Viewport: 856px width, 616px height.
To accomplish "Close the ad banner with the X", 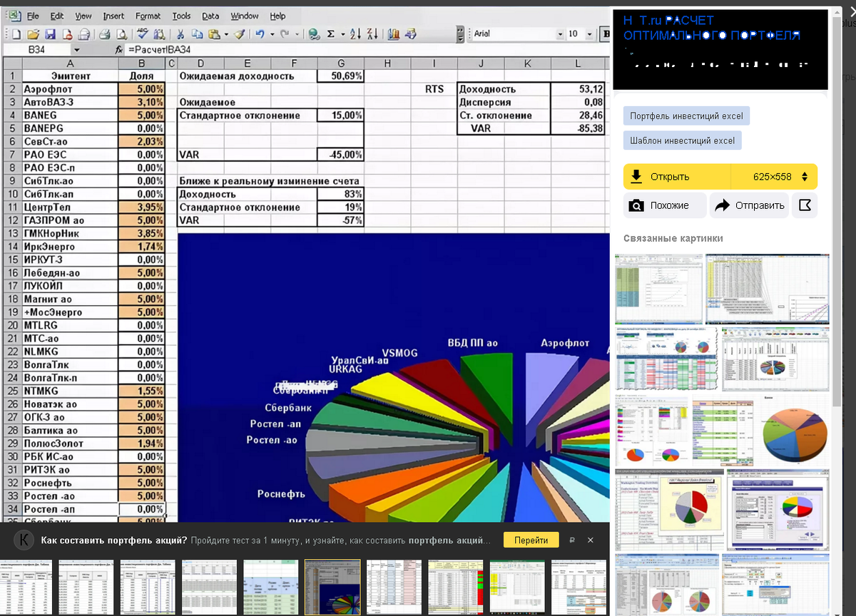I will (590, 540).
